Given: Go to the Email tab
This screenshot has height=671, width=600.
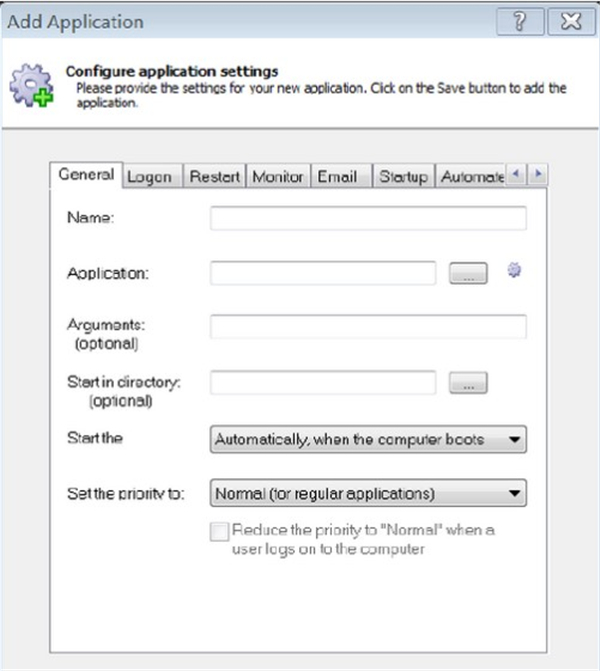Looking at the screenshot, I should point(338,176).
